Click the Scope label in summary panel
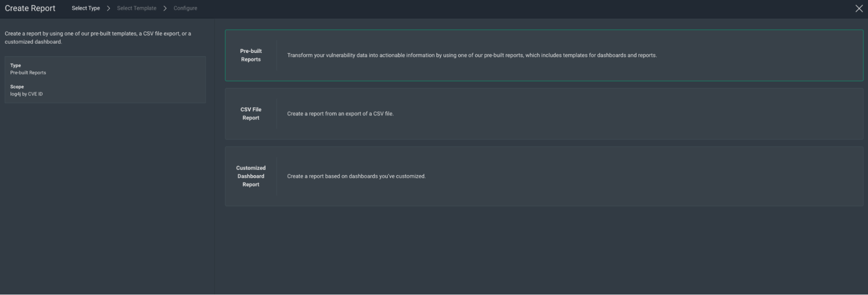868x295 pixels. [x=17, y=87]
